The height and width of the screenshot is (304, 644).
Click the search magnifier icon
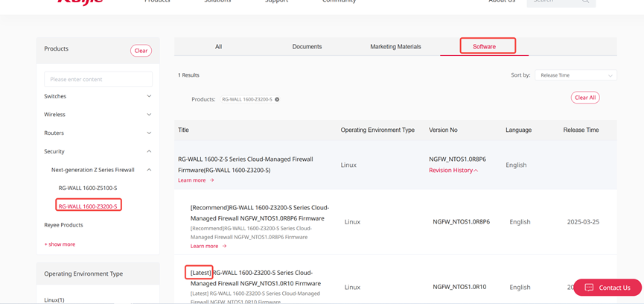click(x=585, y=1)
